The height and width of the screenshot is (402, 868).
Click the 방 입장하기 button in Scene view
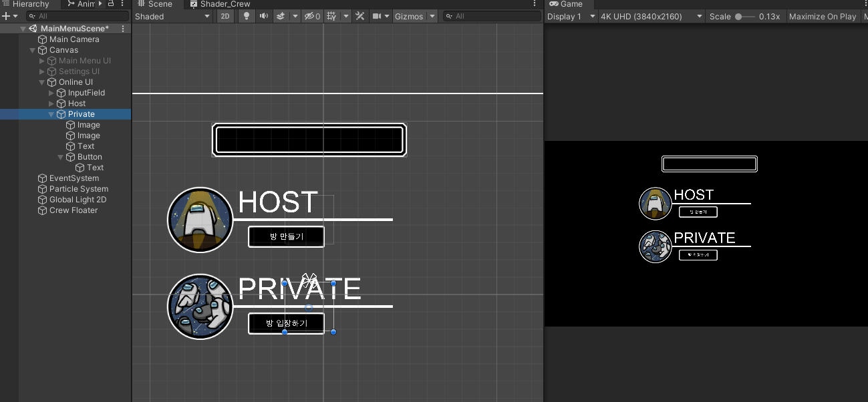click(x=286, y=323)
